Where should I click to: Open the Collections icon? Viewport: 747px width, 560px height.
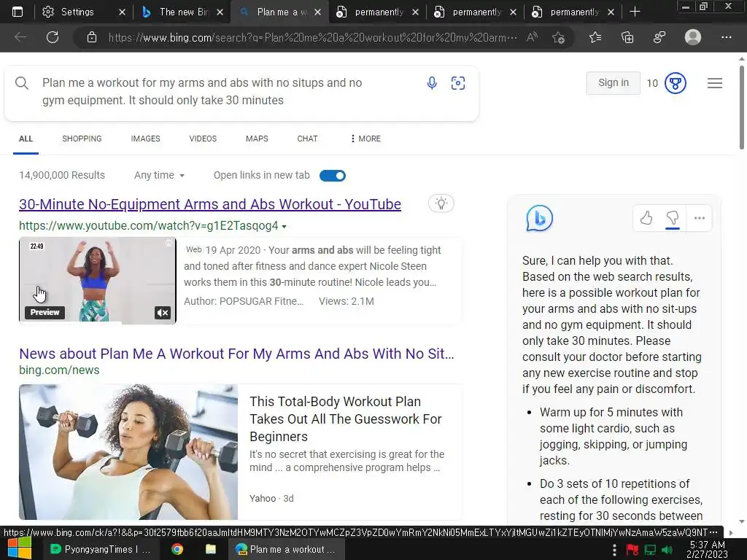point(627,37)
